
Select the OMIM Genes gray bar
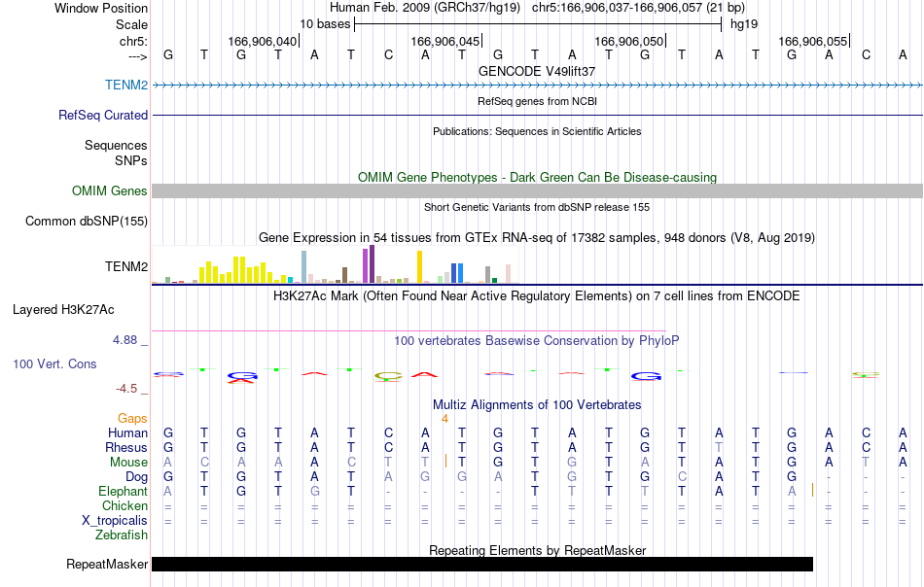538,190
